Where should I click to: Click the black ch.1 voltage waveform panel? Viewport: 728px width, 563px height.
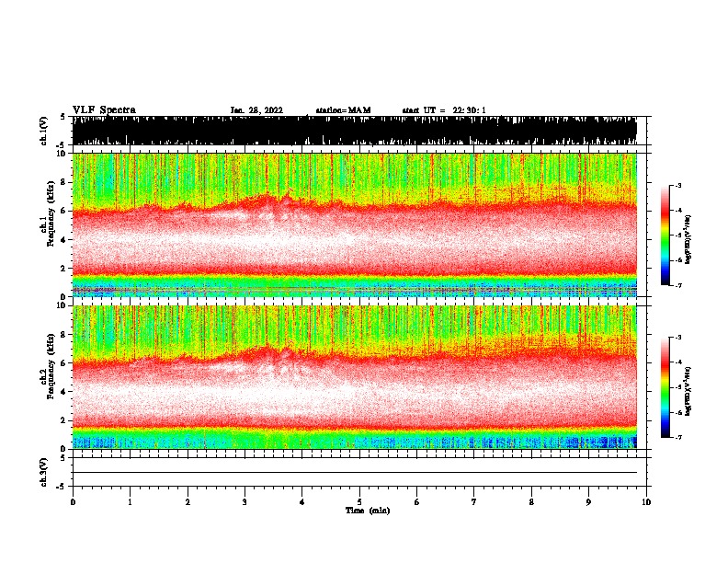(354, 131)
